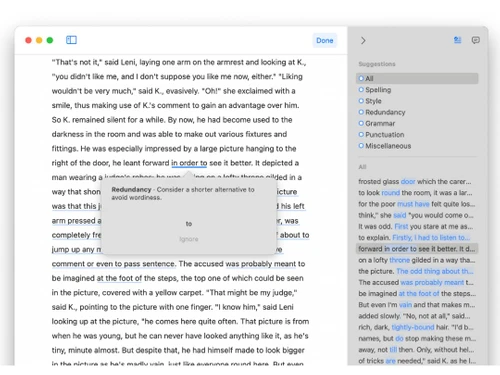
Task: Maximize the window with green button
Action: tap(50, 40)
